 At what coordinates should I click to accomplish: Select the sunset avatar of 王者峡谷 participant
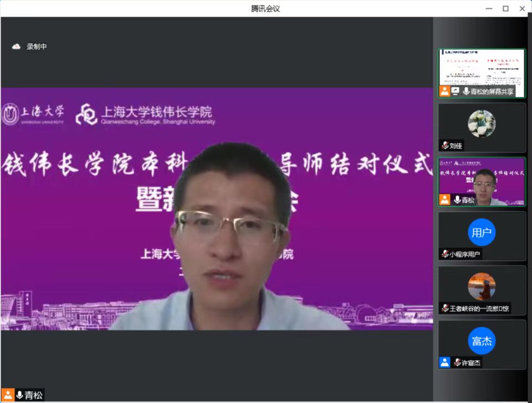(482, 286)
